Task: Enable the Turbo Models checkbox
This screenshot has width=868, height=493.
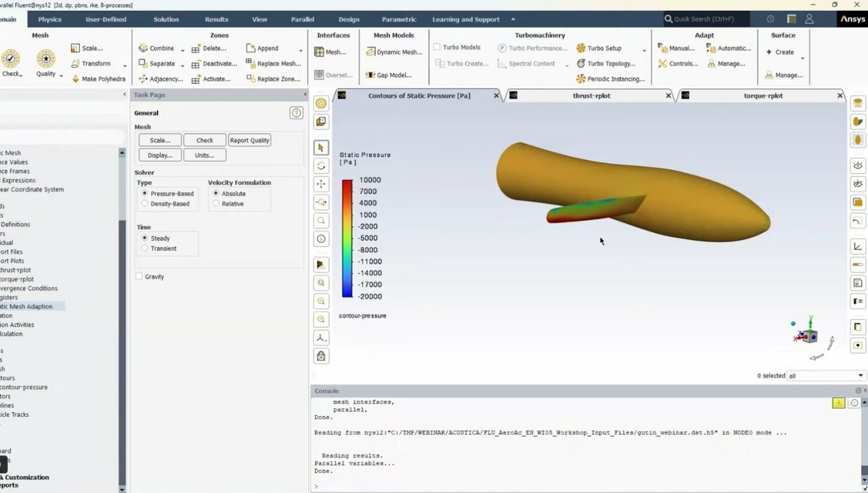Action: 436,47
